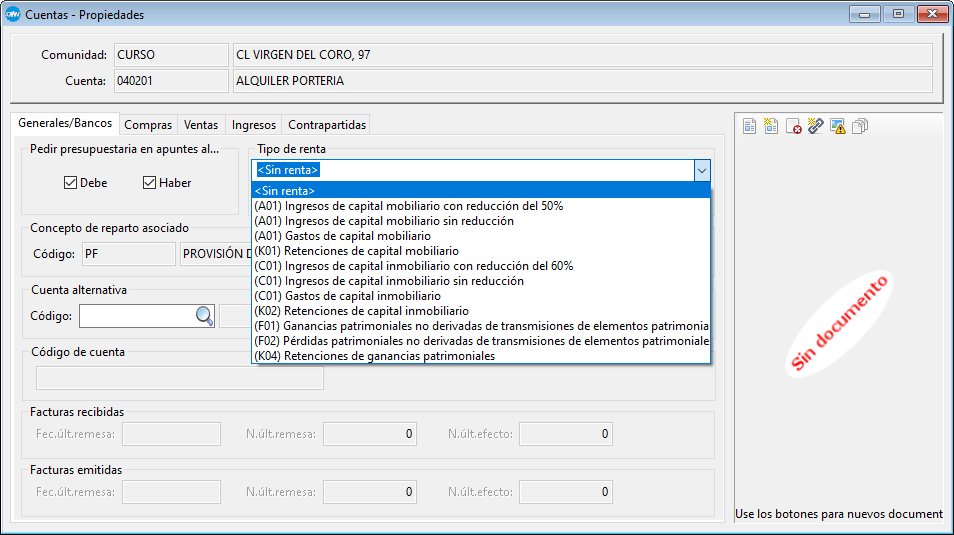Click the app logo in title bar
This screenshot has width=954, height=535.
13,15
